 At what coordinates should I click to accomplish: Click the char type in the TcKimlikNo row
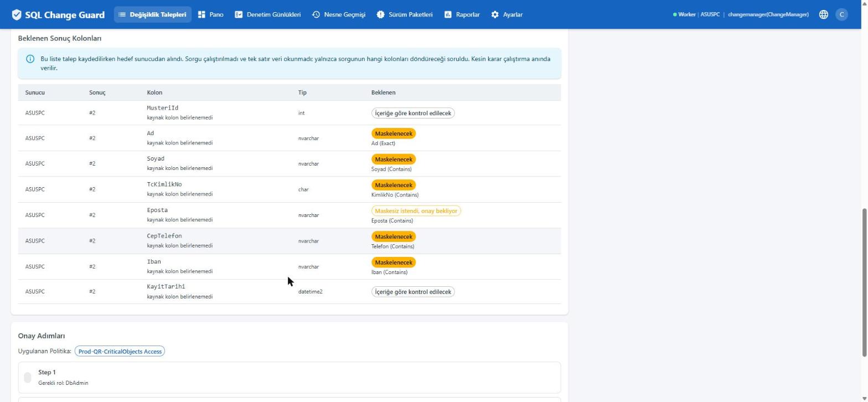point(303,189)
